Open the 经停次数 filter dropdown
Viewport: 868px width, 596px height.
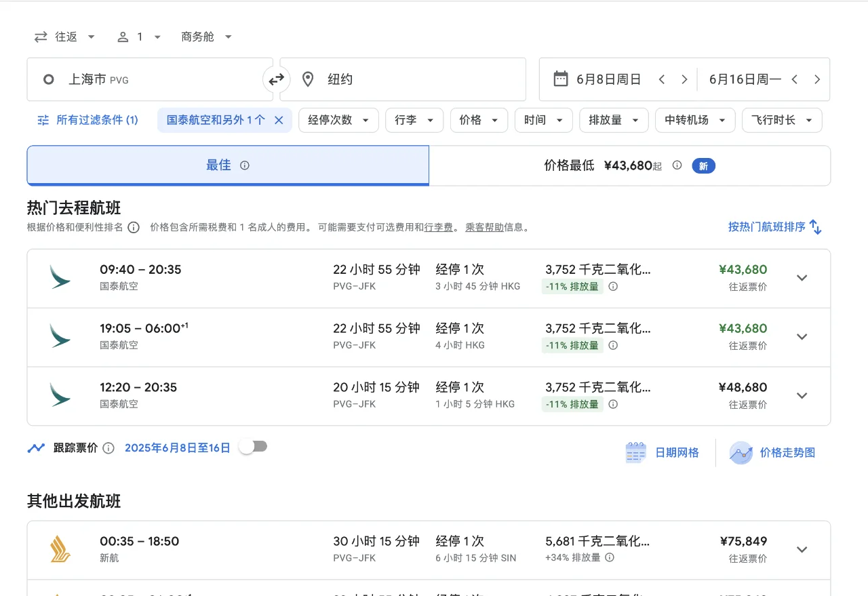[x=338, y=119]
